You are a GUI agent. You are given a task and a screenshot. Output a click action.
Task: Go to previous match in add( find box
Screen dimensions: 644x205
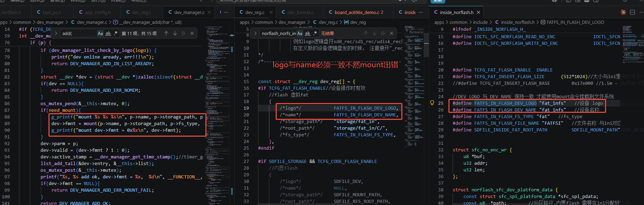[x=166, y=33]
